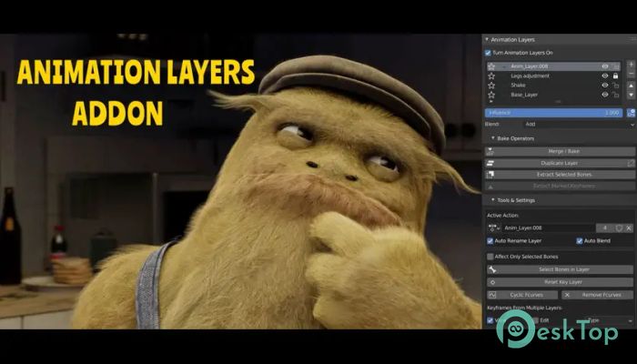
Task: Click Remove Fcurves button
Action: click(x=598, y=295)
